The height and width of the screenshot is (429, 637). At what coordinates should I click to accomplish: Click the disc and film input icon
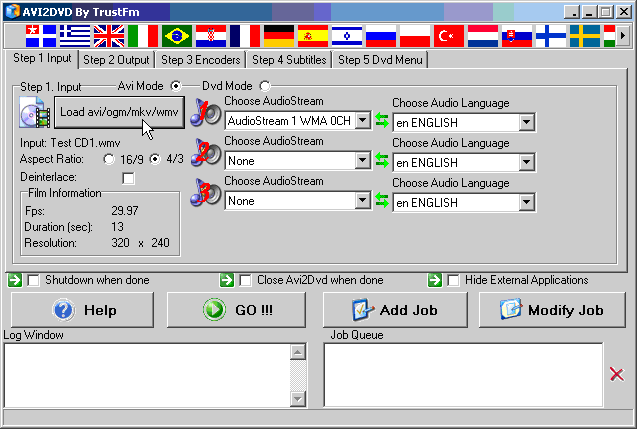[35, 113]
